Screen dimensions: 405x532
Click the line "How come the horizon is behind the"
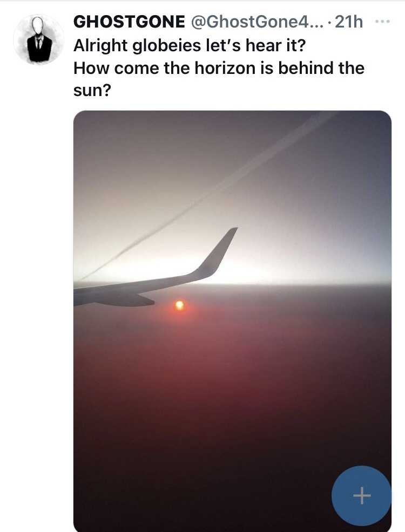[219, 68]
